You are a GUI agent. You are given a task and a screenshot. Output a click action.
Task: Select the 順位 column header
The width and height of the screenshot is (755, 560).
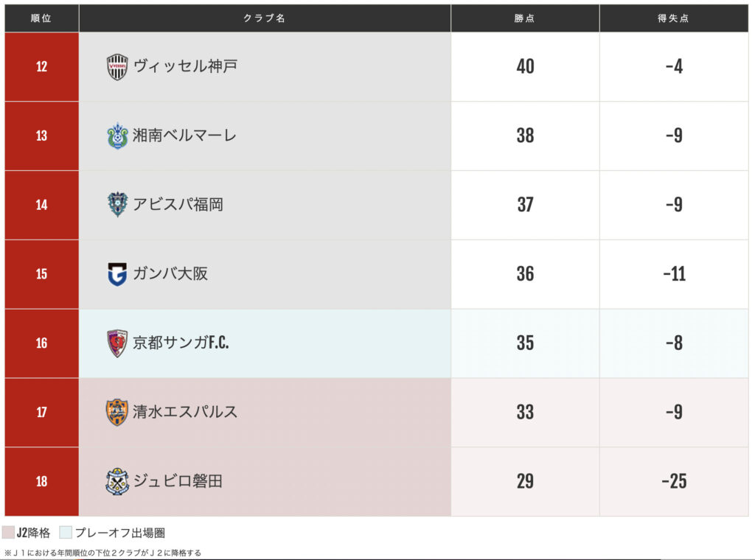[41, 18]
